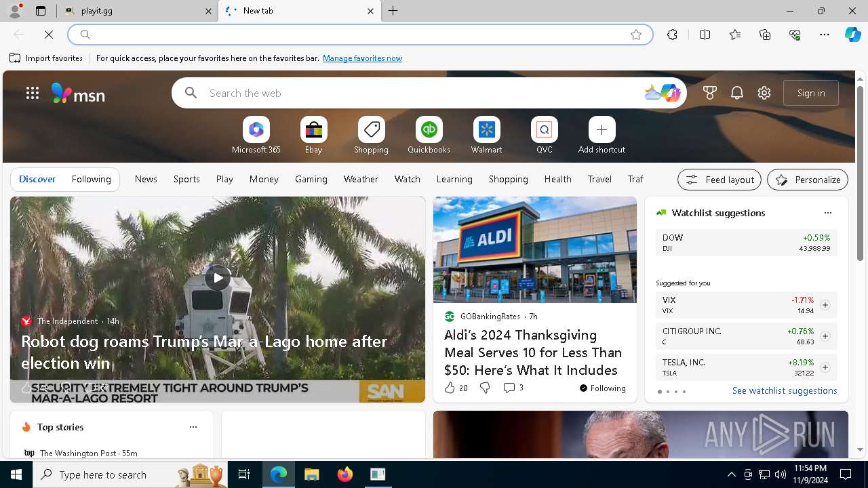Add VIX to watchlist
The width and height of the screenshot is (868, 488).
(x=825, y=305)
